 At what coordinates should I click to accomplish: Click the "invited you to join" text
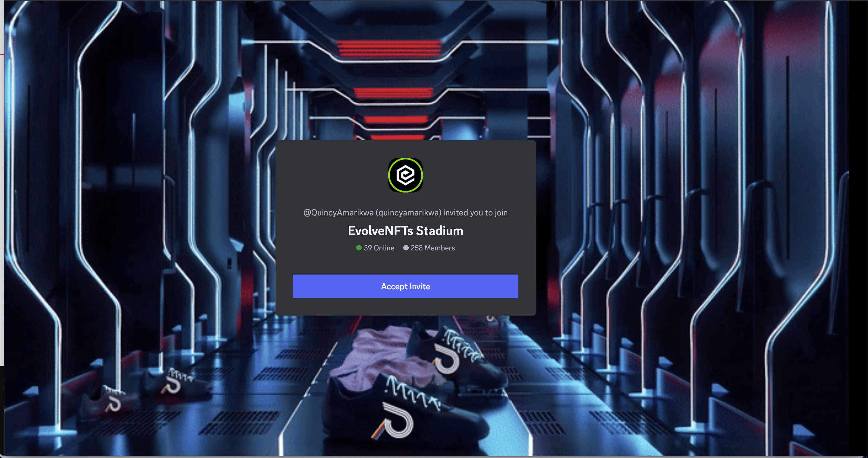pyautogui.click(x=476, y=213)
